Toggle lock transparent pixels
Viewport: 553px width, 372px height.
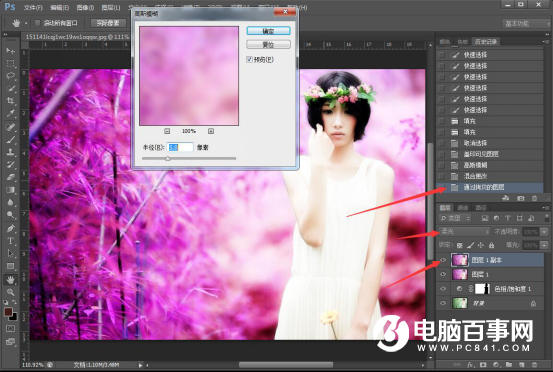tap(459, 245)
